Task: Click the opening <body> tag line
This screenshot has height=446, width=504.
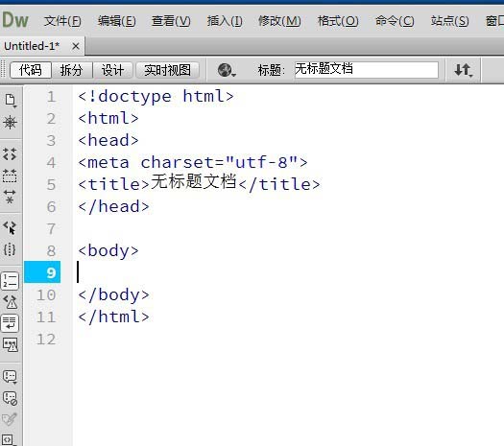Action: tap(108, 250)
